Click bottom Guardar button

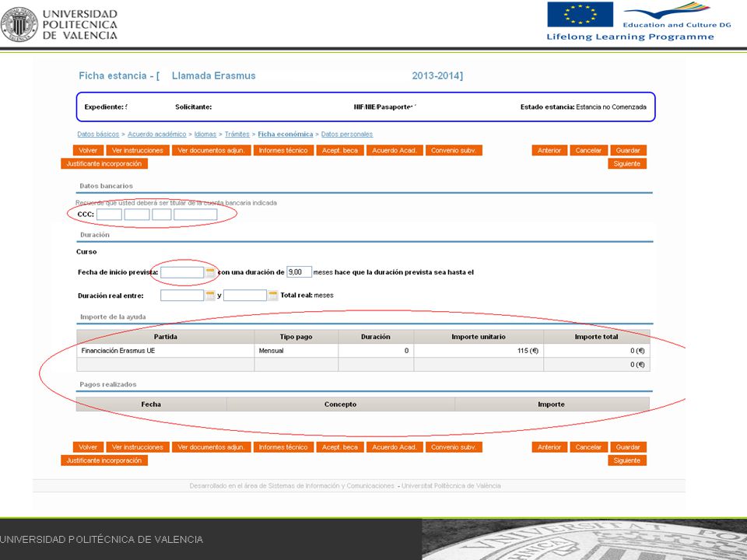pos(628,447)
